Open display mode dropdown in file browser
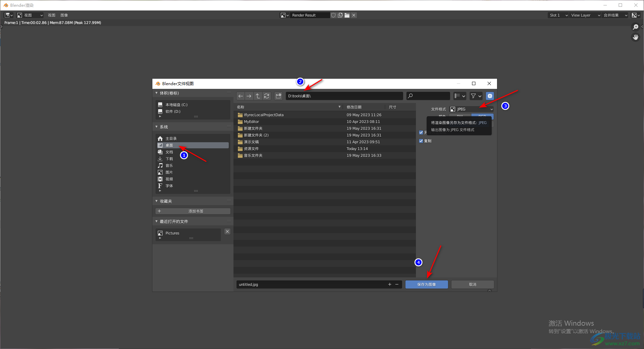 pyautogui.click(x=460, y=96)
